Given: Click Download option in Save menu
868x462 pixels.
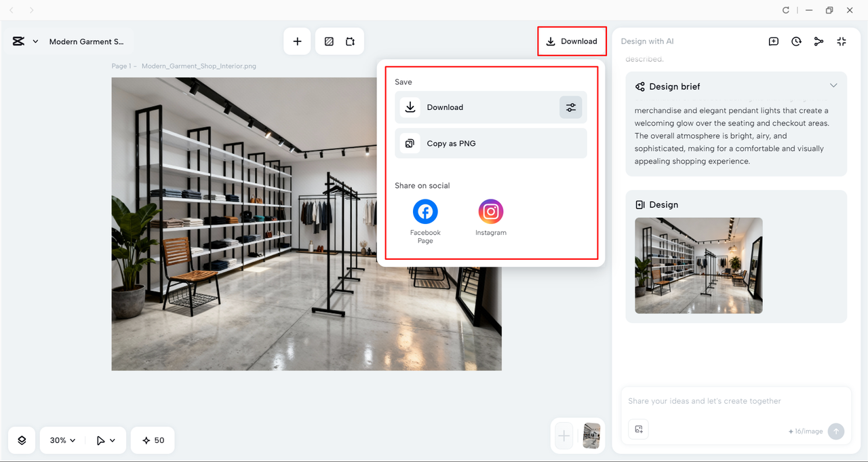Looking at the screenshot, I should (x=491, y=107).
